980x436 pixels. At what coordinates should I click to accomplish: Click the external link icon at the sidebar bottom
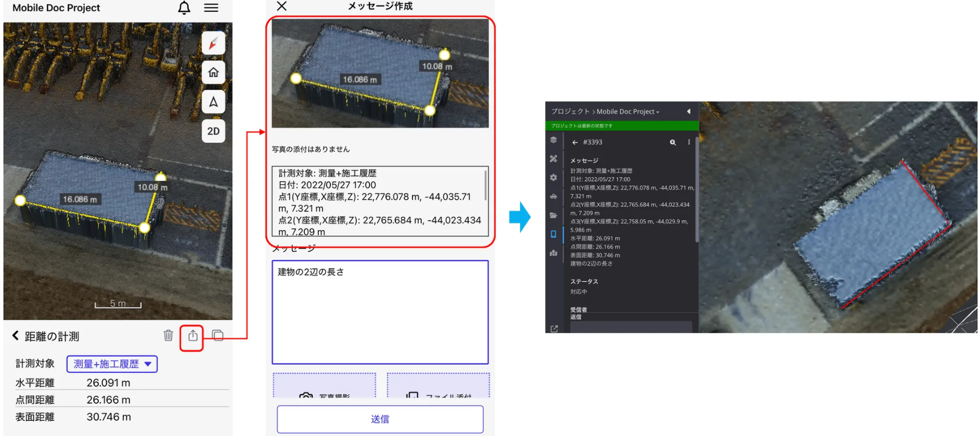tap(554, 328)
